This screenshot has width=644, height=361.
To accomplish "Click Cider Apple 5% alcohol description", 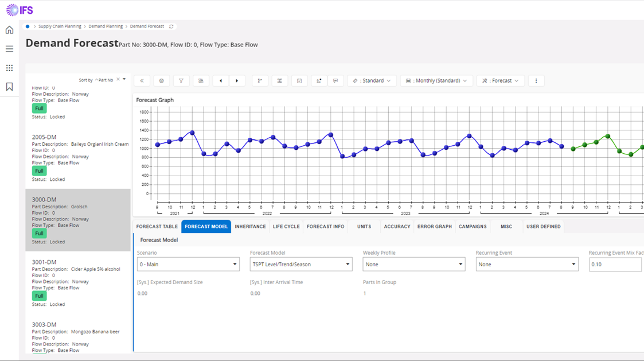I will click(x=96, y=269).
